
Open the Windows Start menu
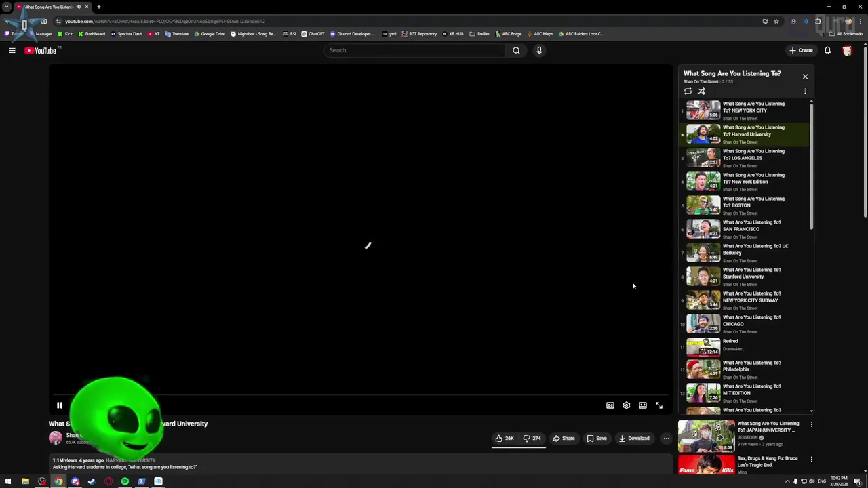click(8, 481)
